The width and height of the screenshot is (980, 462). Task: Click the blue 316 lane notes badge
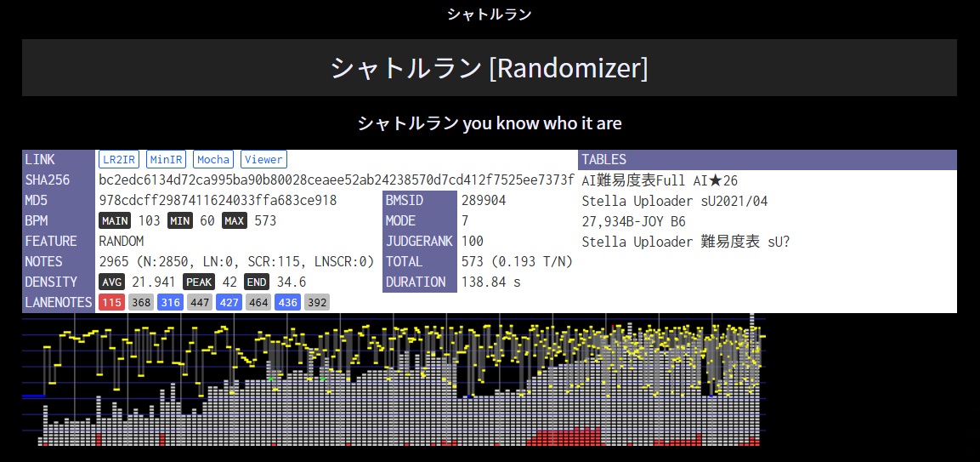[x=170, y=302]
